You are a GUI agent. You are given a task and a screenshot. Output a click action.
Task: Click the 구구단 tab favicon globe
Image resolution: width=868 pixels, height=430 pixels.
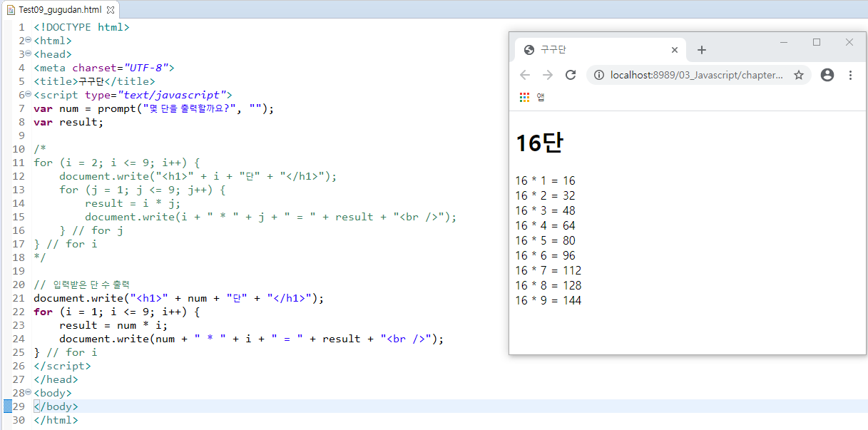pyautogui.click(x=529, y=50)
